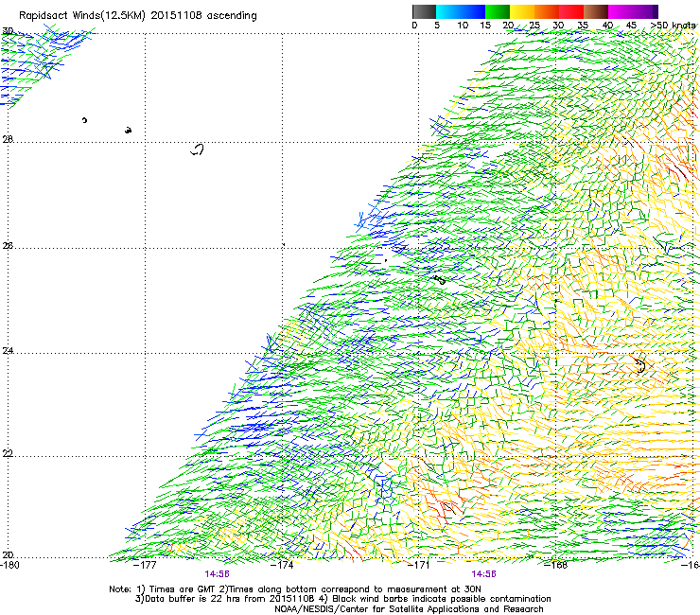
Task: Select the green 15–20 knots color segment
Action: point(498,11)
